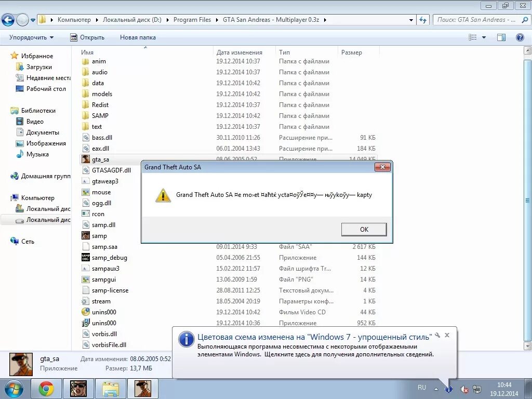Open the Упорядочить menu
The image size is (532, 399).
[31, 37]
